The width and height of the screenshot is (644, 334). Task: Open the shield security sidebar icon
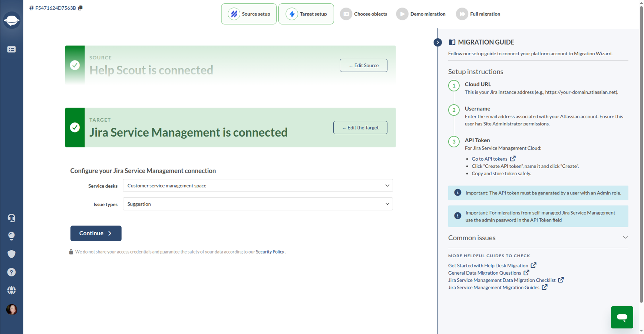(11, 254)
